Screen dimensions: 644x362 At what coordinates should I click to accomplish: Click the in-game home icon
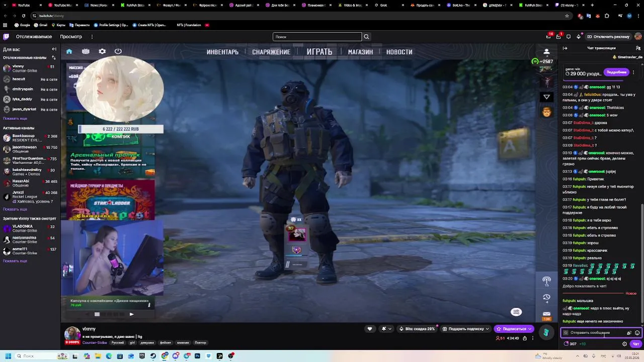coord(69,51)
